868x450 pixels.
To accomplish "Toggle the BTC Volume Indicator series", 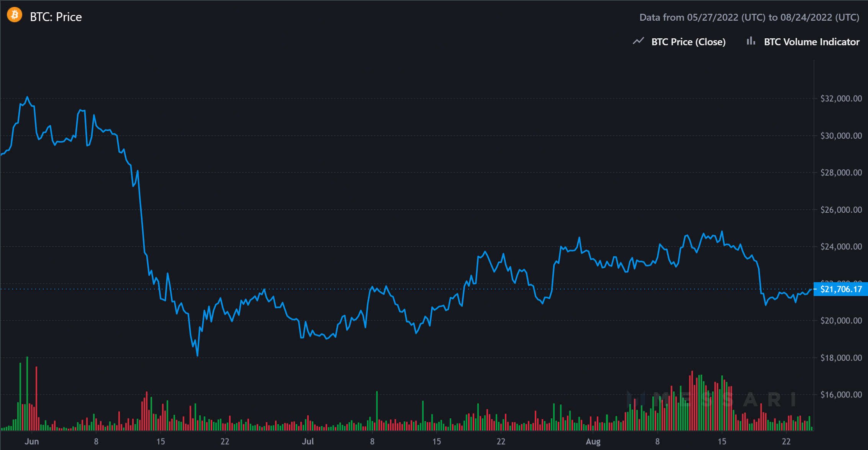I will [811, 42].
